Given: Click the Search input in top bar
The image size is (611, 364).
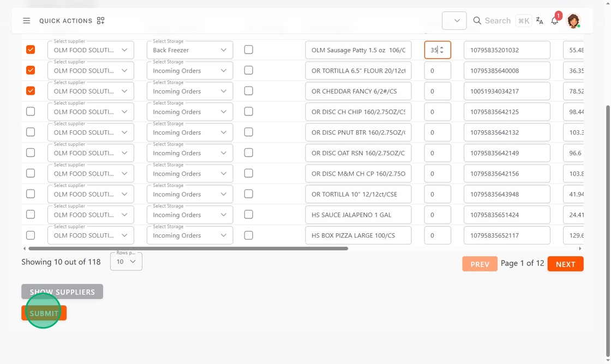Looking at the screenshot, I should pos(498,21).
